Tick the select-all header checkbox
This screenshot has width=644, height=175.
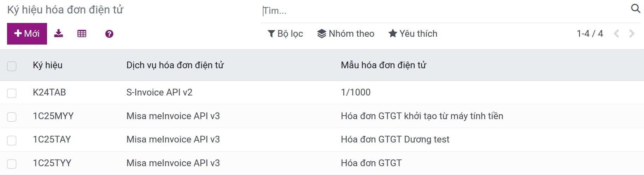pyautogui.click(x=12, y=66)
